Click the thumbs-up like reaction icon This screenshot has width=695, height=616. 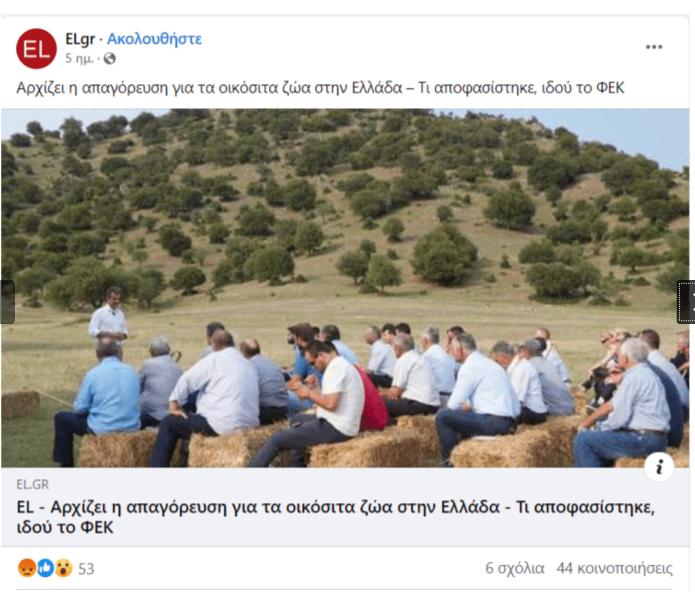pyautogui.click(x=45, y=568)
